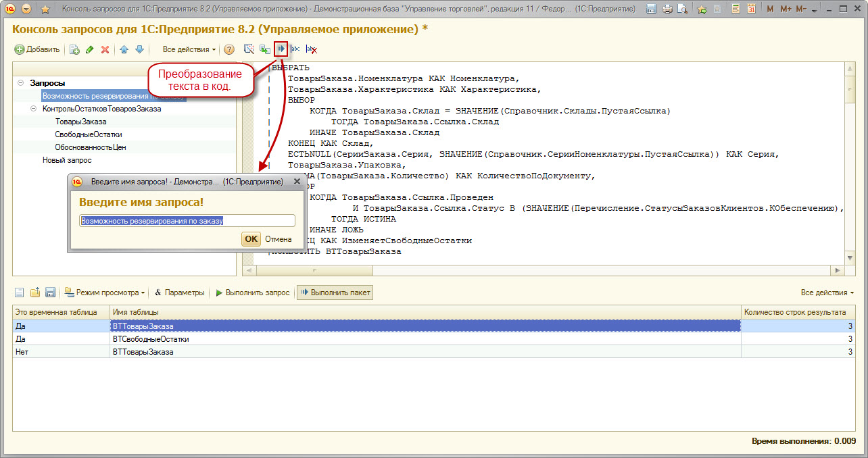This screenshot has height=458, width=868.
Task: Open the calendar icon in title bar
Action: point(751,9)
